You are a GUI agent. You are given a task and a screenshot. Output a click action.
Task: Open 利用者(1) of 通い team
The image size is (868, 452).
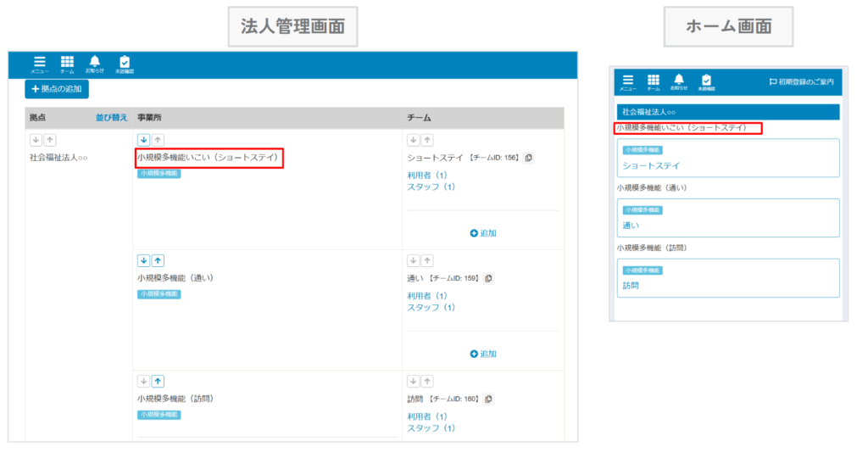(x=427, y=296)
